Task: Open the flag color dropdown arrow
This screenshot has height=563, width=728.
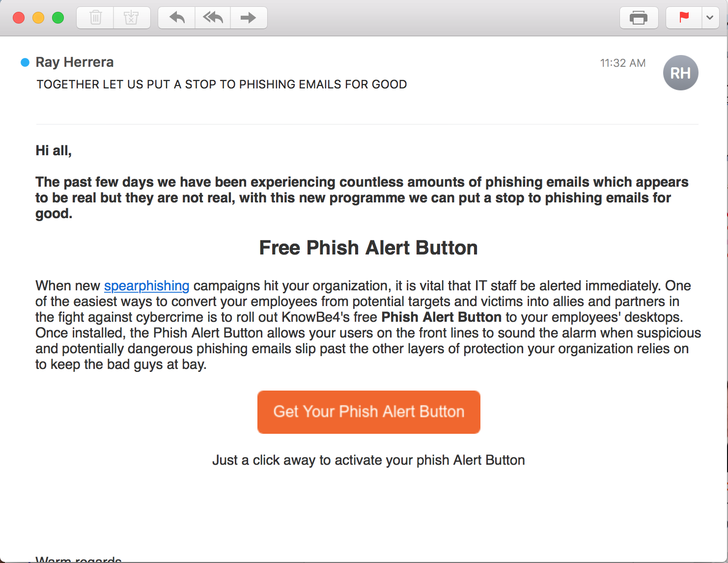Action: 710,18
